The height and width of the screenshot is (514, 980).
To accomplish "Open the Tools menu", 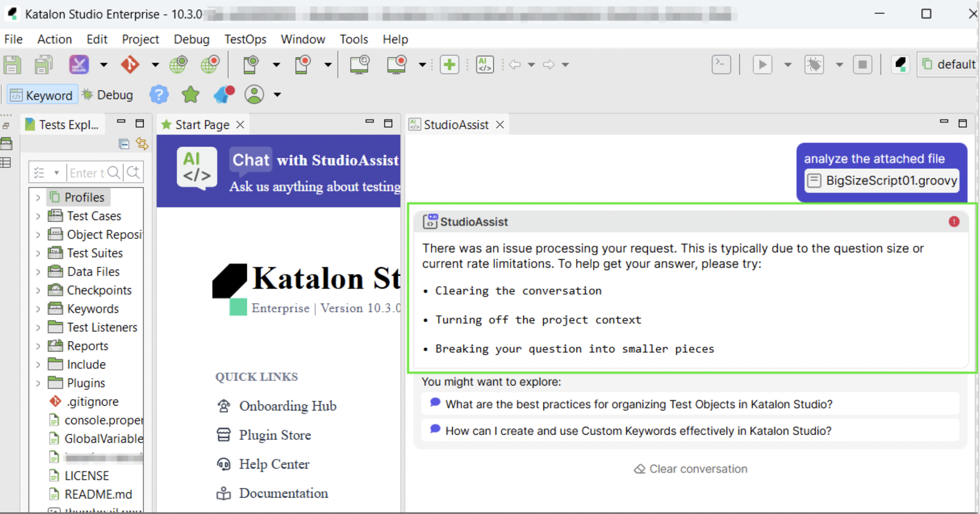I will [x=354, y=39].
